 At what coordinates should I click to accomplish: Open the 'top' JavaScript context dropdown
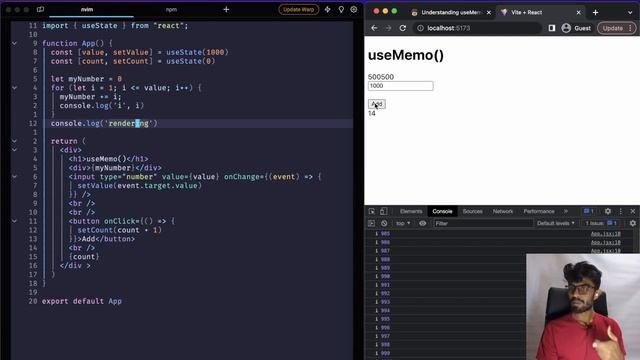(x=403, y=223)
